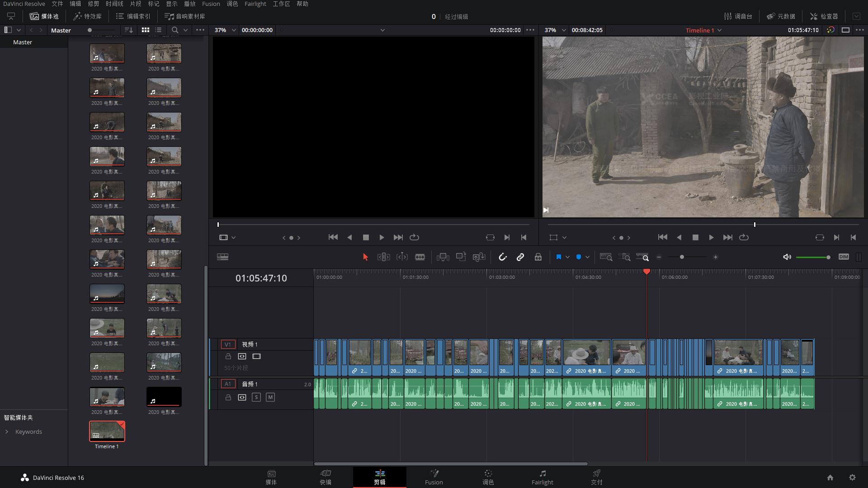Open the 特效库 effects library panel
Image resolution: width=868 pixels, height=488 pixels.
pyautogui.click(x=88, y=16)
